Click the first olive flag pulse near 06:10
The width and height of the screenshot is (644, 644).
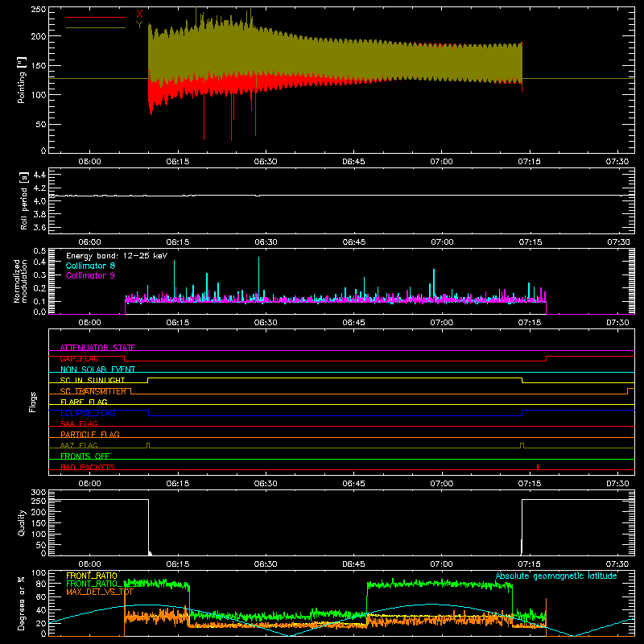[x=148, y=445]
